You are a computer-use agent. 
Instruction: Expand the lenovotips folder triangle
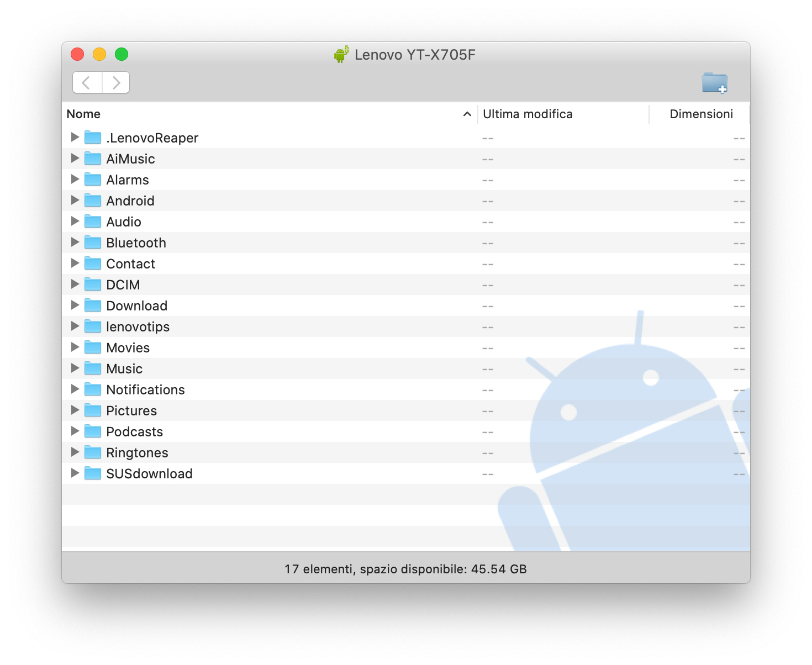click(x=75, y=326)
